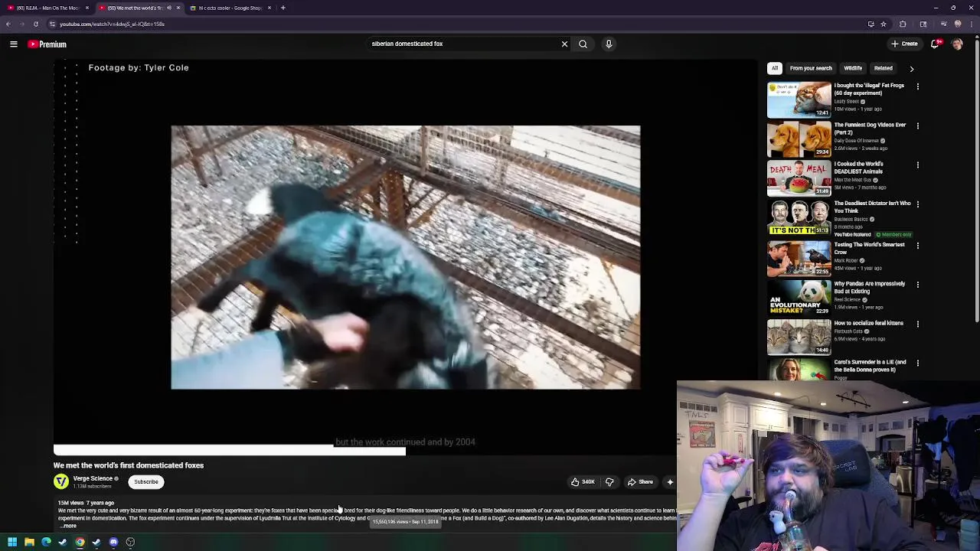The height and width of the screenshot is (551, 980).
Task: Open options for World's Deadliest Animals video
Action: (918, 165)
